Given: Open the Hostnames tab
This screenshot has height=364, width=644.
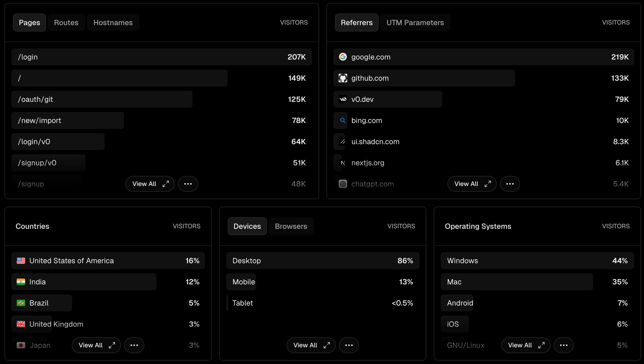Looking at the screenshot, I should tap(113, 22).
